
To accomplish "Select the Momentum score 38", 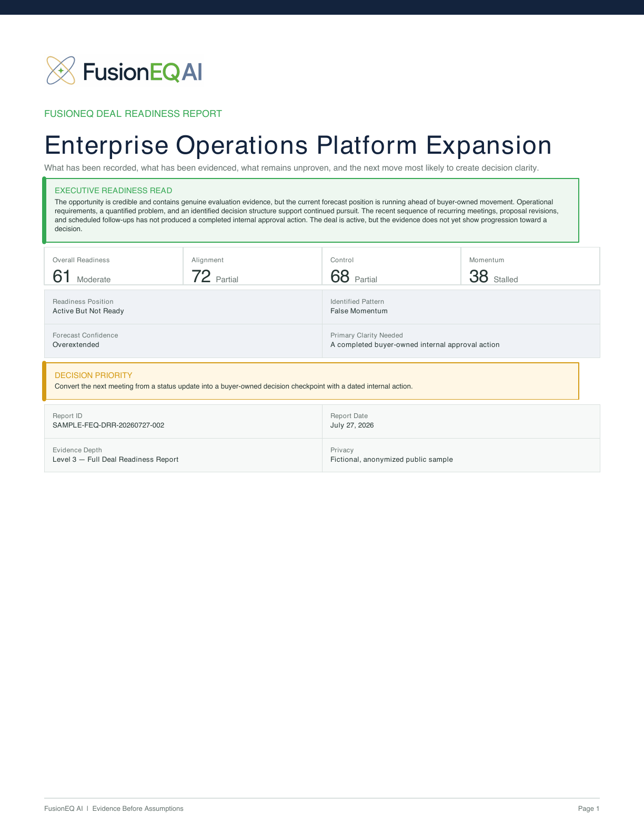I will pos(479,276).
